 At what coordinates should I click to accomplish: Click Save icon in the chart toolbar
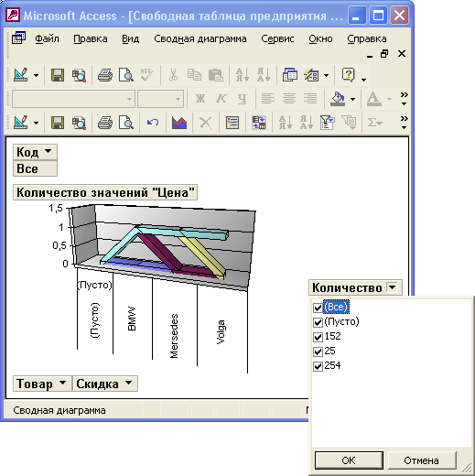58,123
